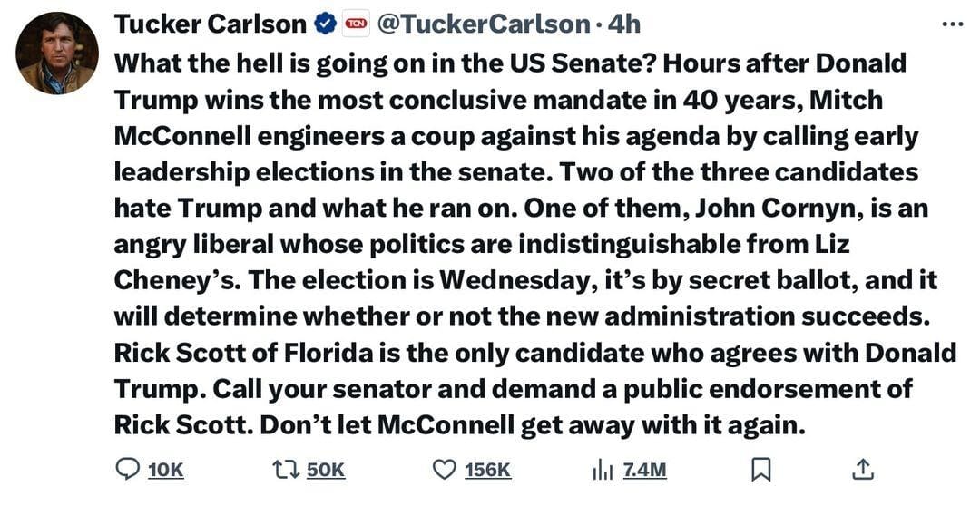Viewport: 980px width, 506px height.
Task: Click the repost arrows icon
Action: point(286,469)
